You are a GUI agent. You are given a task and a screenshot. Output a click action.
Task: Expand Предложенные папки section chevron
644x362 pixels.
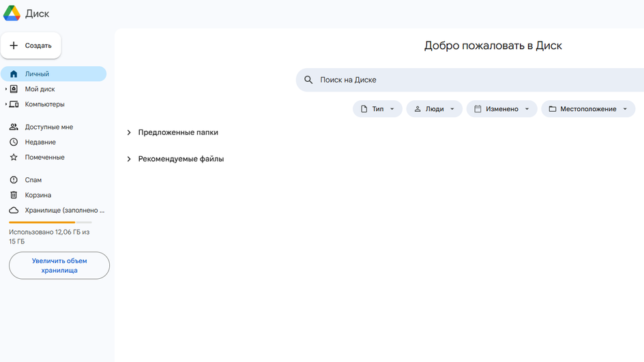coord(129,132)
